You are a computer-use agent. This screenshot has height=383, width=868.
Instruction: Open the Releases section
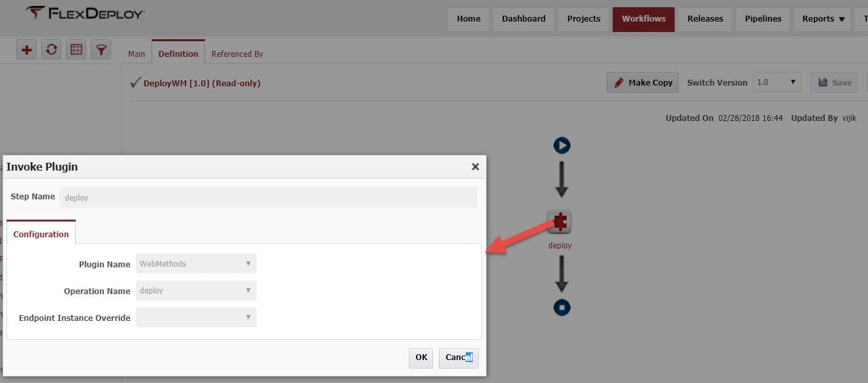click(x=705, y=19)
